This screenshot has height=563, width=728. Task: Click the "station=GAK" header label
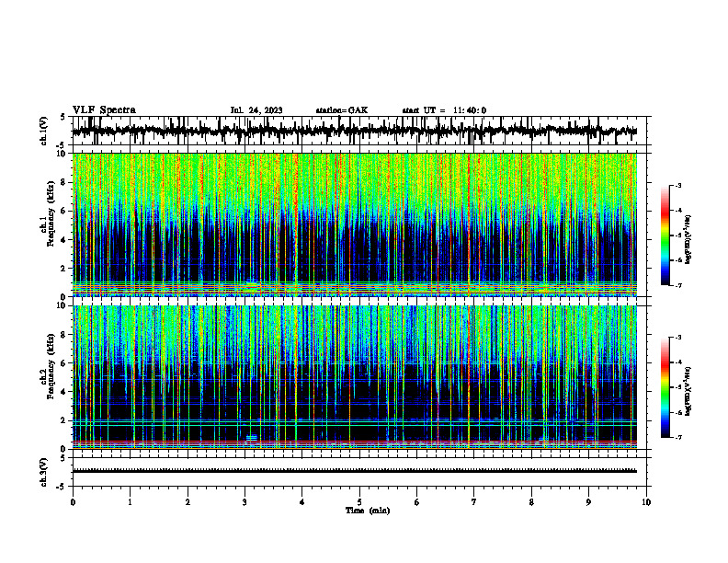pos(342,110)
